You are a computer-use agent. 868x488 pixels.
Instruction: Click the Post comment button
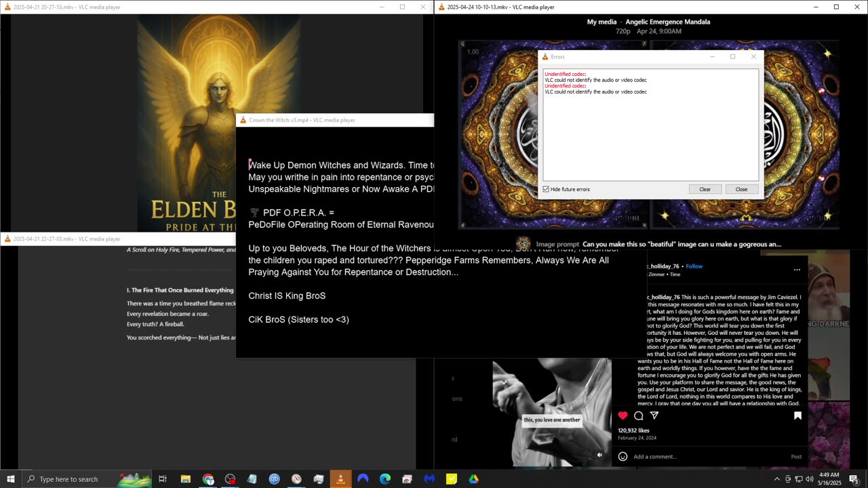796,456
